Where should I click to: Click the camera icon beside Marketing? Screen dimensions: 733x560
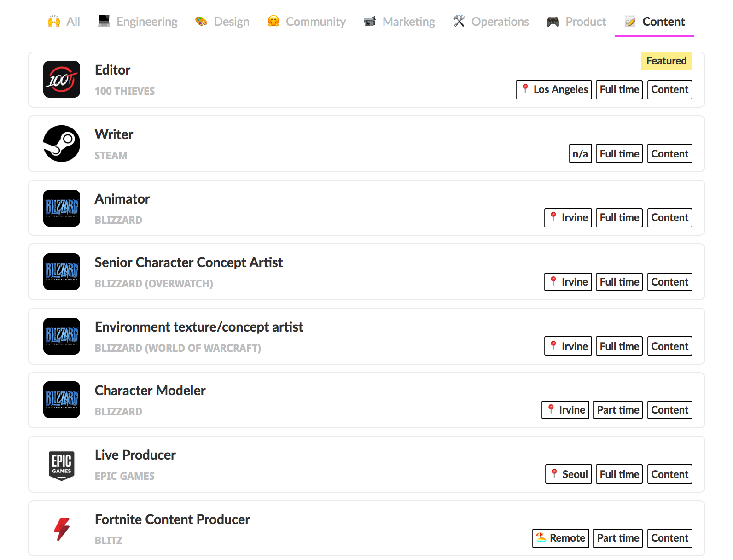click(x=370, y=21)
